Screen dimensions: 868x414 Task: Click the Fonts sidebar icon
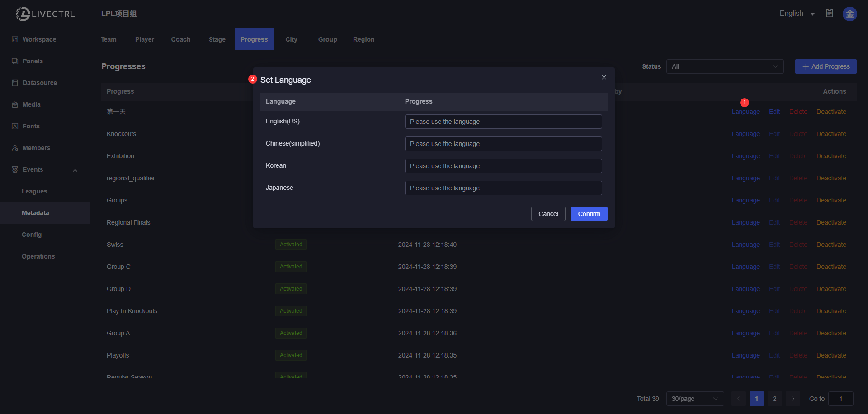(x=15, y=126)
